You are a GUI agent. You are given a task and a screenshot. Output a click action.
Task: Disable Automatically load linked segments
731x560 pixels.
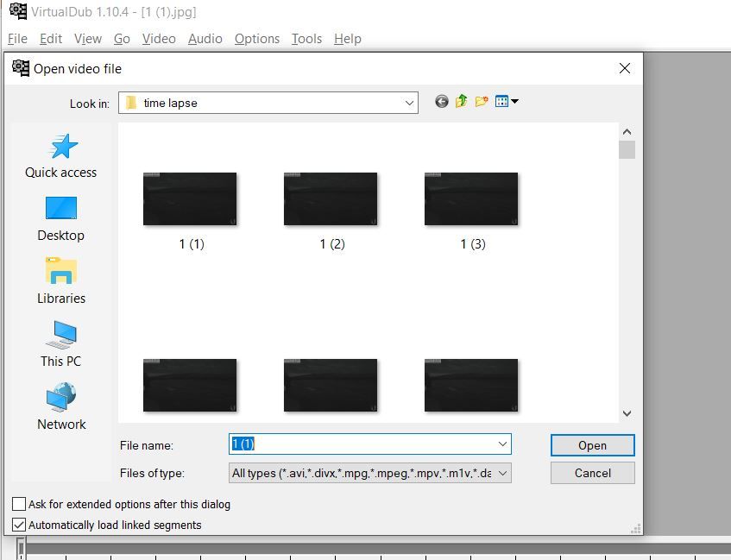click(19, 525)
